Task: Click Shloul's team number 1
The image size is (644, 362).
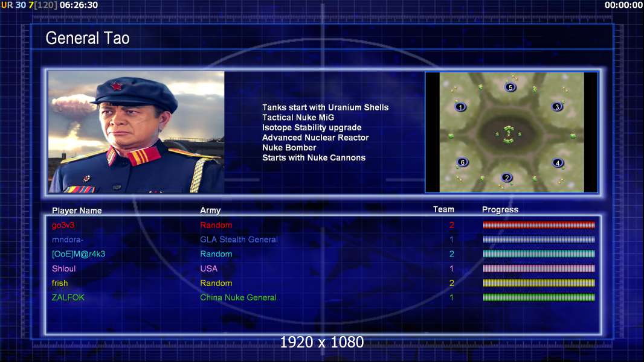Action: (x=451, y=268)
